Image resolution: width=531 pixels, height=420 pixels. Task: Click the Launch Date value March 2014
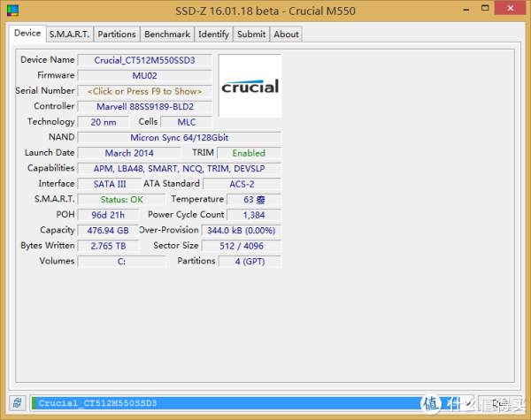tap(129, 153)
